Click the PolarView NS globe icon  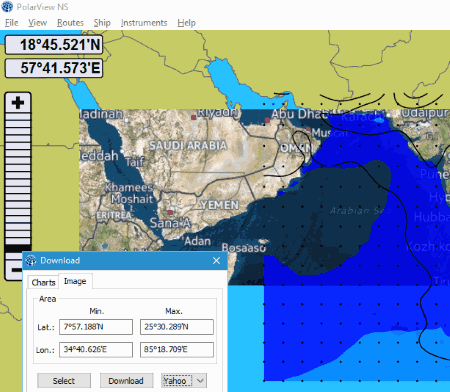point(7,7)
